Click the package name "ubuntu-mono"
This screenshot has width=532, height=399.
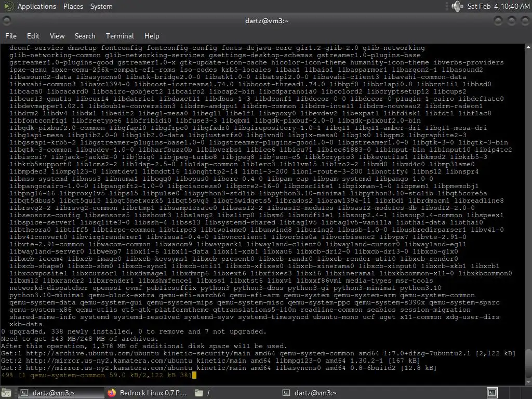335,317
